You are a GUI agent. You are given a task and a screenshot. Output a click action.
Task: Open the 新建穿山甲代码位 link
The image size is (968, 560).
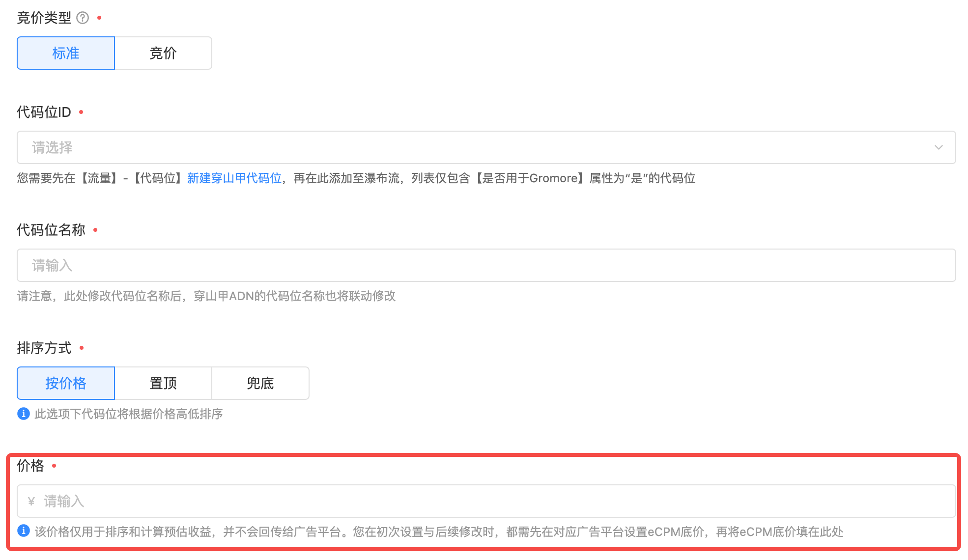pyautogui.click(x=234, y=178)
